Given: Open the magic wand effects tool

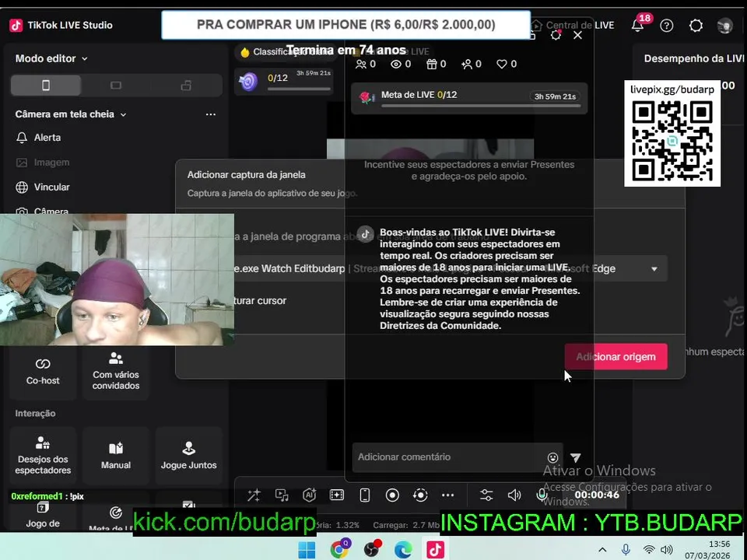Looking at the screenshot, I should pos(254,495).
